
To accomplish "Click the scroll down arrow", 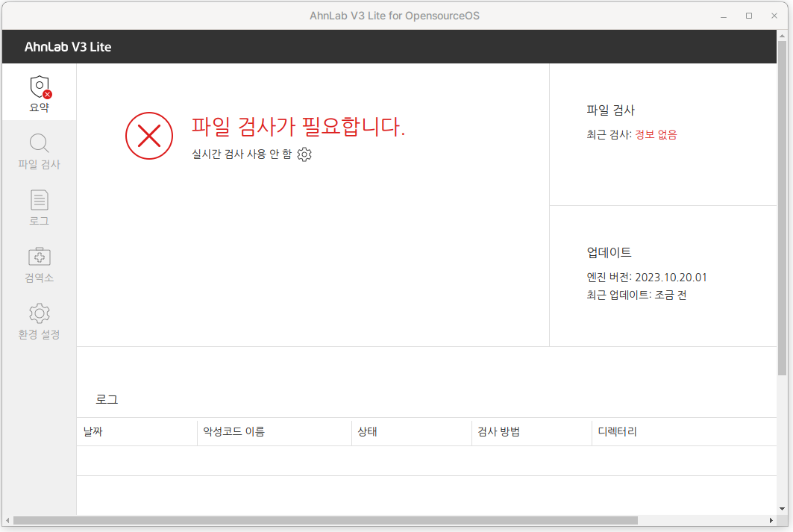I will pos(783,509).
